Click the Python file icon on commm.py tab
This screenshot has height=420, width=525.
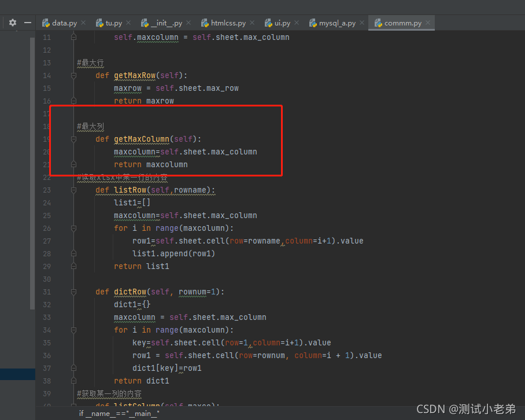click(x=378, y=23)
